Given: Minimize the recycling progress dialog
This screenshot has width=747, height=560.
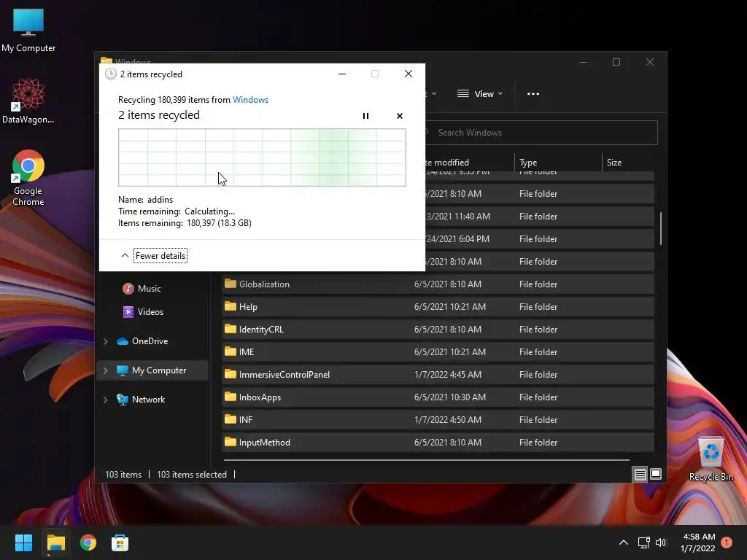Looking at the screenshot, I should 342,74.
